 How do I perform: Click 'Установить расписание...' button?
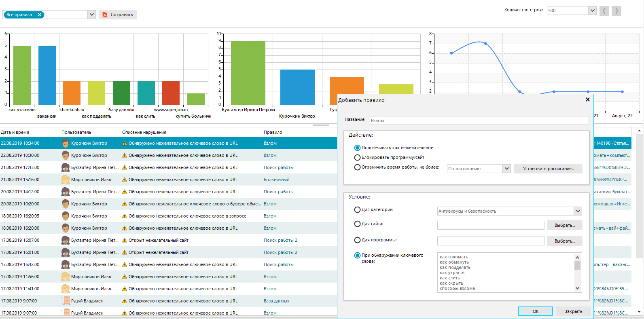point(548,169)
